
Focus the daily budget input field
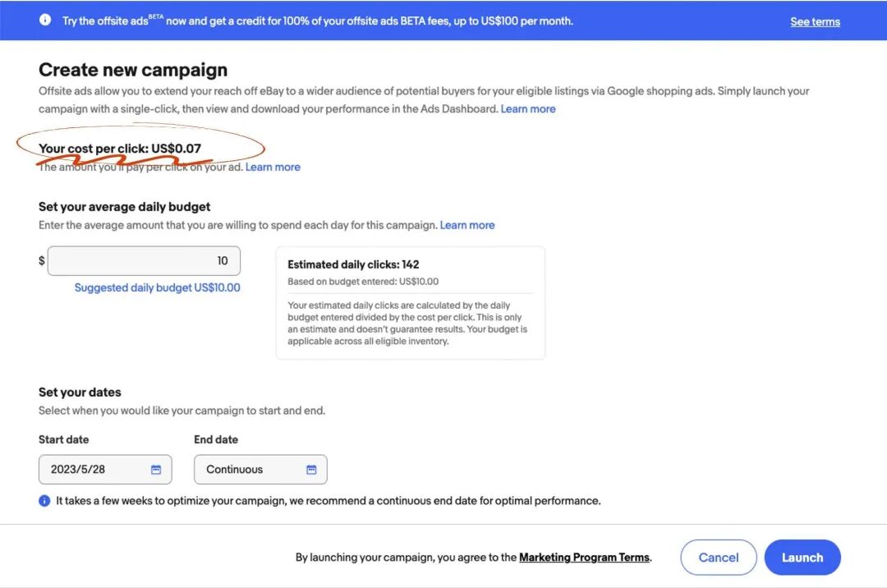click(144, 261)
